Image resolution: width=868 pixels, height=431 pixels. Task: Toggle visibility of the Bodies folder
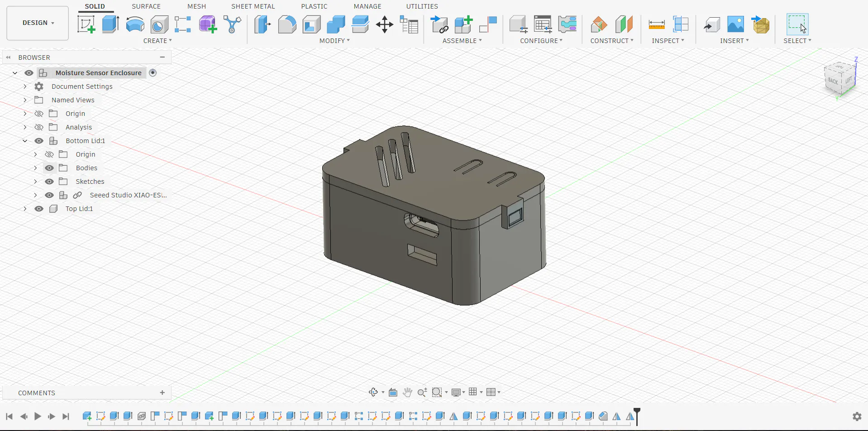pos(49,168)
